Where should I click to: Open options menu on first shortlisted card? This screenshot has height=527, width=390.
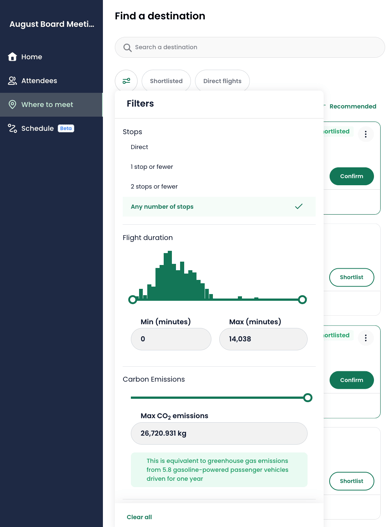(365, 134)
